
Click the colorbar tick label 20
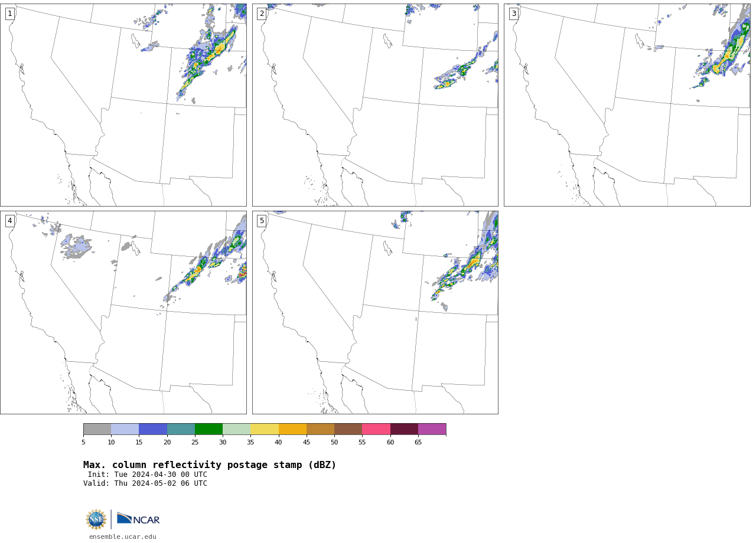[x=167, y=442]
